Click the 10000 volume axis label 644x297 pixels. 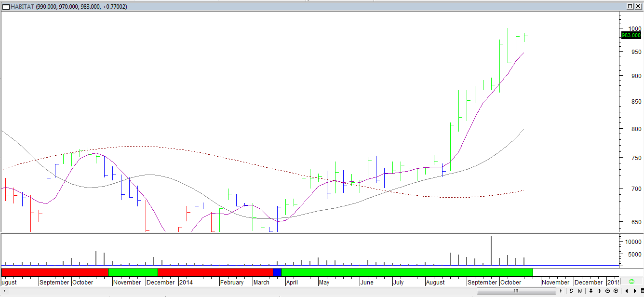coord(632,242)
